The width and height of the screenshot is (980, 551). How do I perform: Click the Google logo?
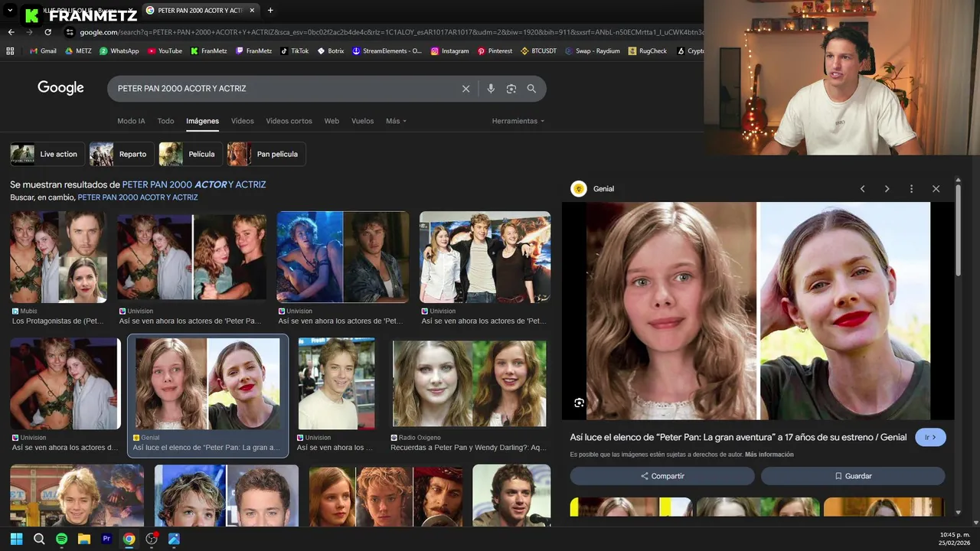pos(60,88)
